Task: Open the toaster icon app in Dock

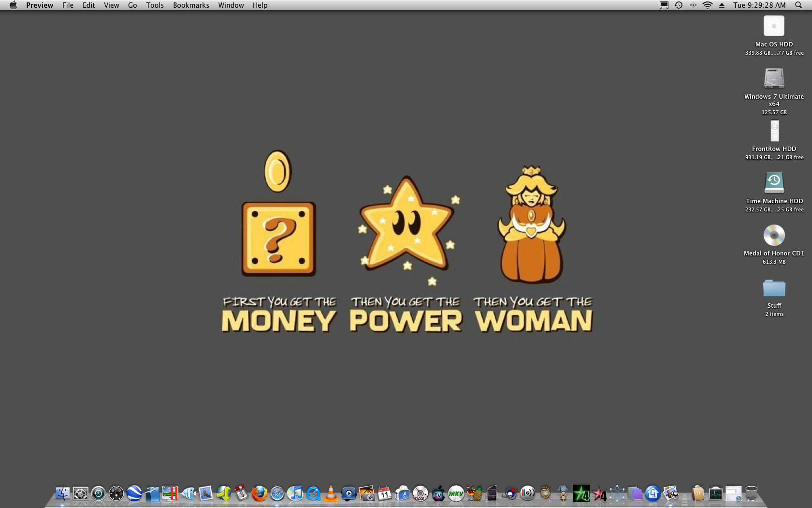Action: (402, 493)
